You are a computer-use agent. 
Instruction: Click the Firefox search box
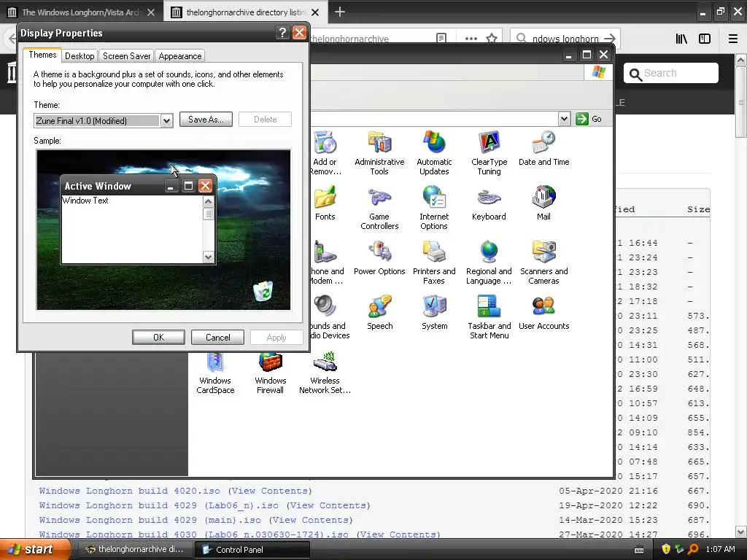[x=565, y=39]
